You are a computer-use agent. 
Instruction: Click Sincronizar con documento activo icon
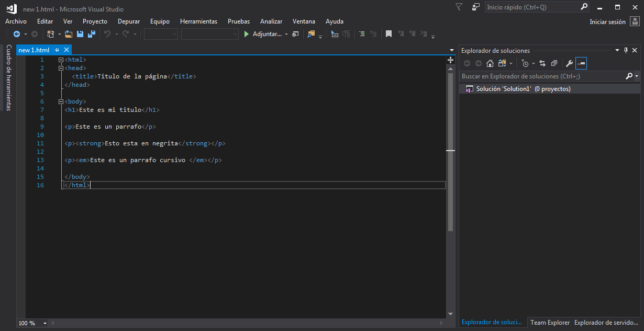pyautogui.click(x=542, y=63)
